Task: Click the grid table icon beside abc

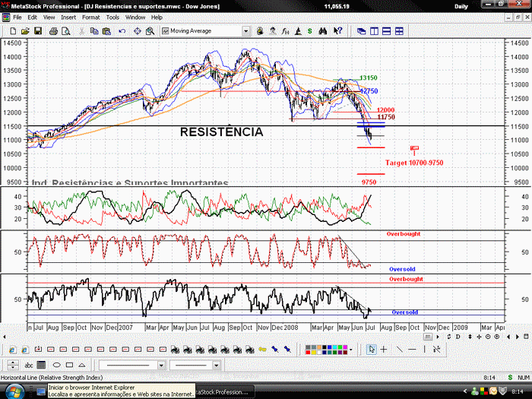Action: (41, 365)
